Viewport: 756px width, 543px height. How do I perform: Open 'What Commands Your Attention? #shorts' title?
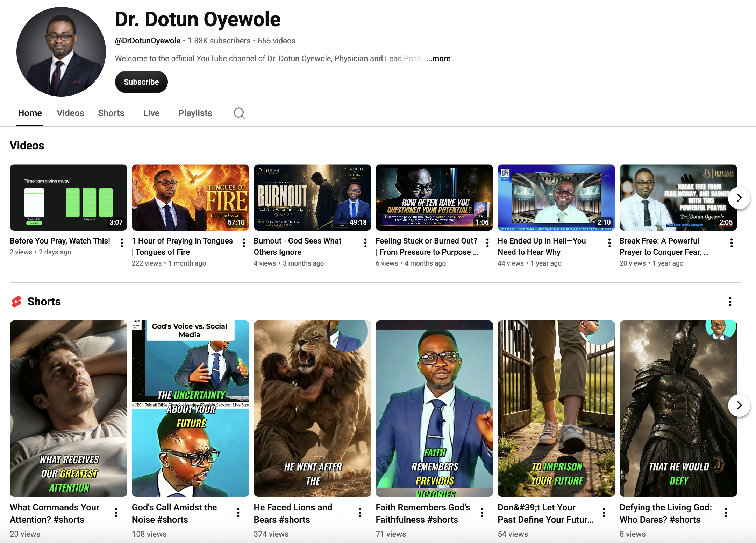(x=55, y=513)
